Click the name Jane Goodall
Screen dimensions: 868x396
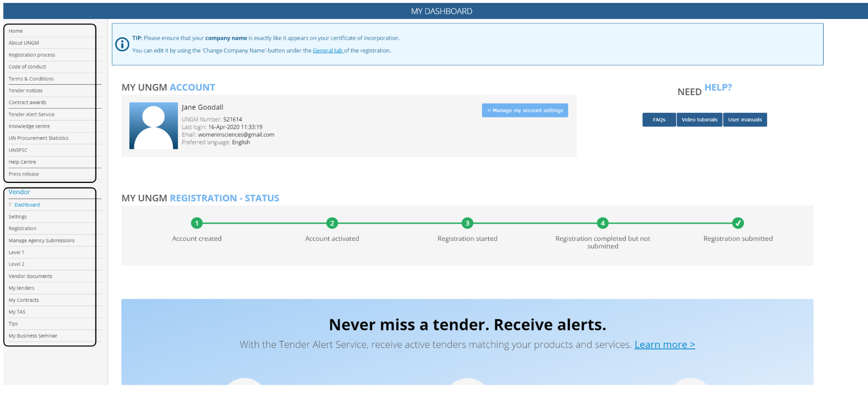tap(203, 107)
